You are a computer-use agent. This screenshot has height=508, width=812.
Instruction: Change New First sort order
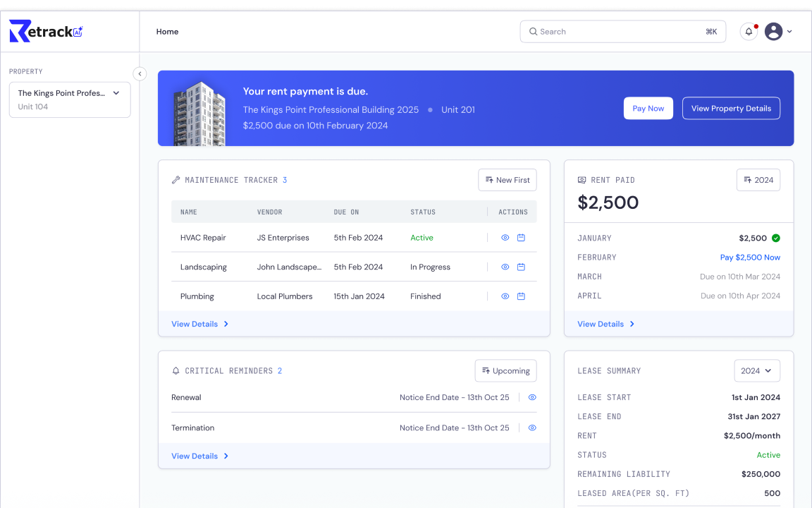pyautogui.click(x=507, y=180)
